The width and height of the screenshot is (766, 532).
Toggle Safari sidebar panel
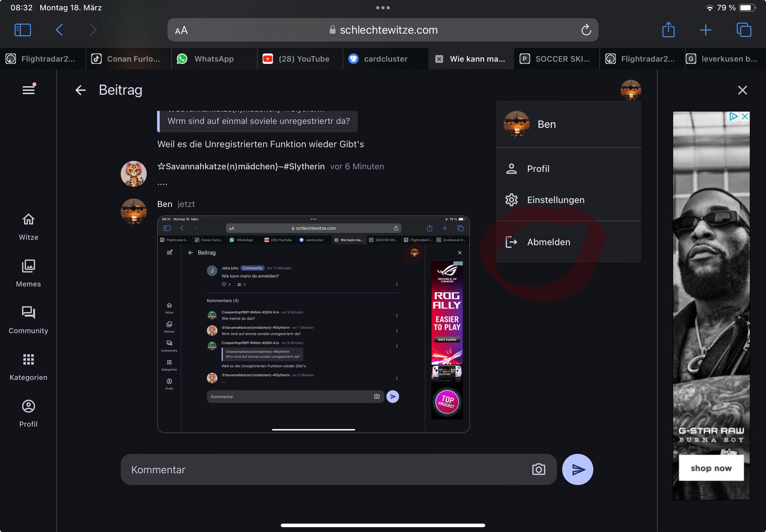pyautogui.click(x=23, y=30)
